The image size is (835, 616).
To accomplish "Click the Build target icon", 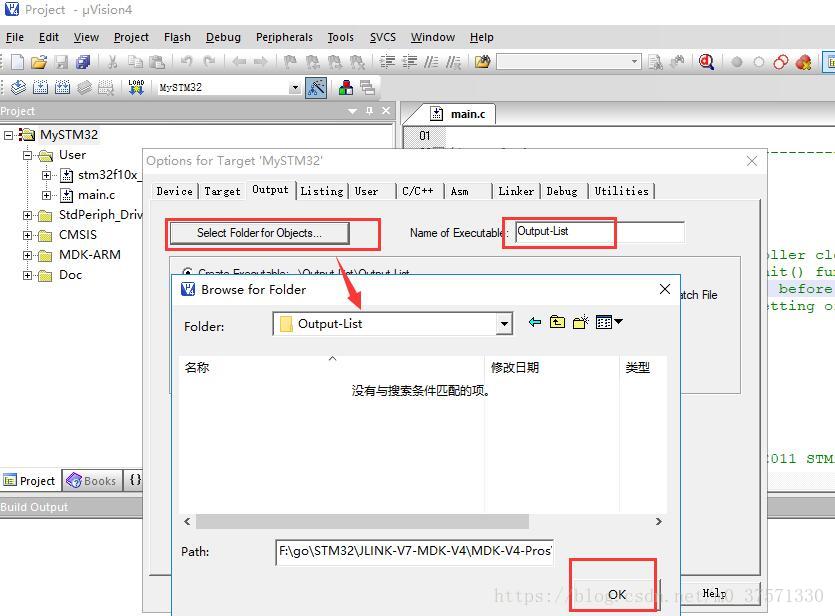I will [x=40, y=87].
